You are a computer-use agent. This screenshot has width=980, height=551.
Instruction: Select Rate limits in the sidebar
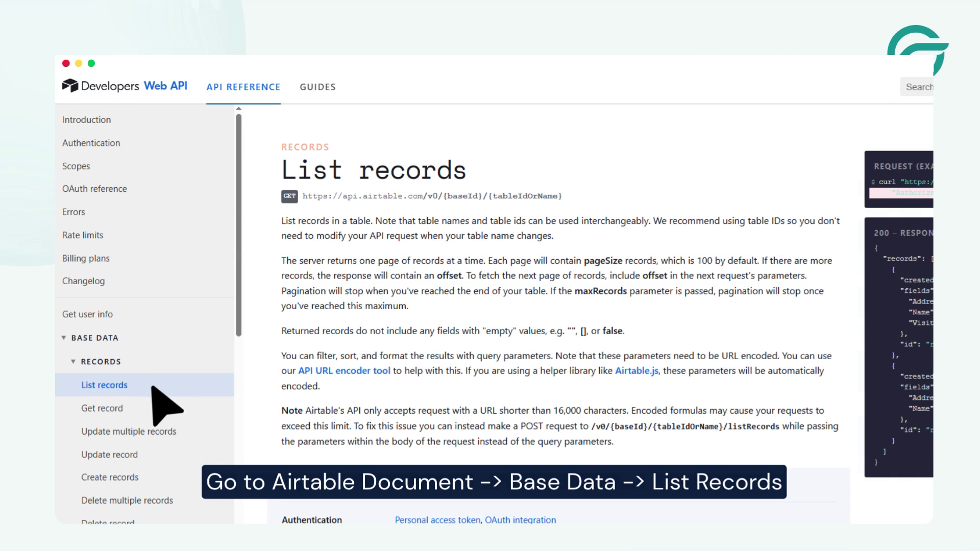point(83,235)
